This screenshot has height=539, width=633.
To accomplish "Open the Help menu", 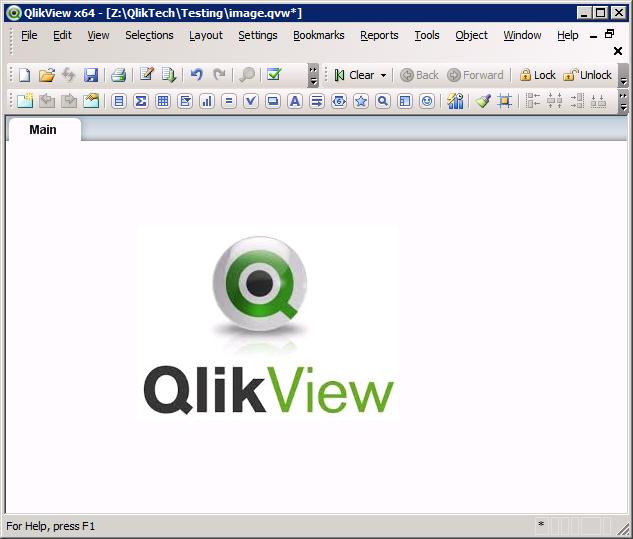I will point(568,36).
